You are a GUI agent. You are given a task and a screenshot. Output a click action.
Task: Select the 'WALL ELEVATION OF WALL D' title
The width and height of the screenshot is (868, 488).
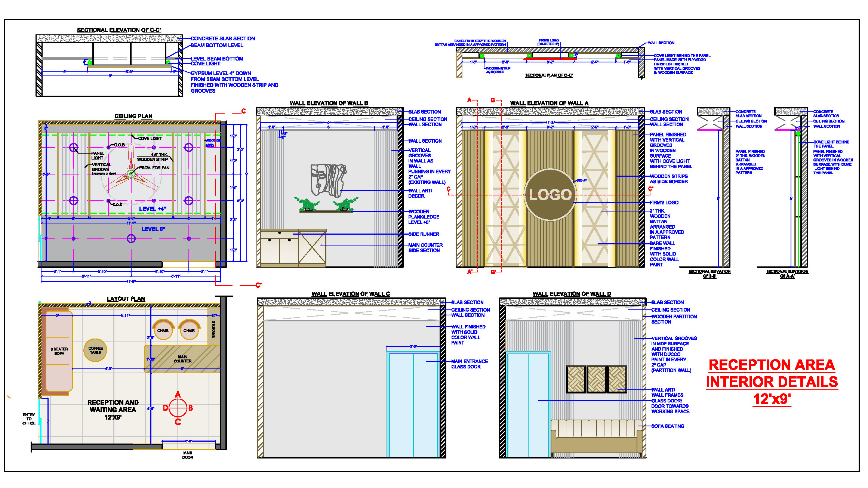click(x=572, y=294)
